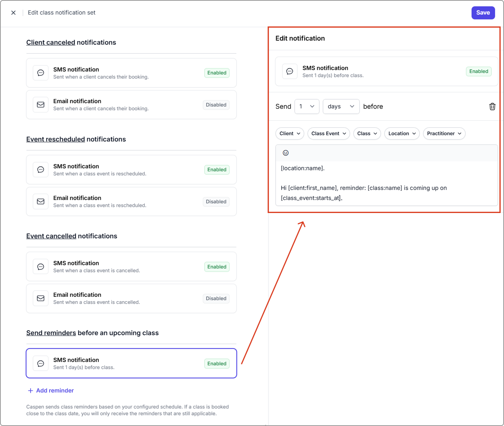Click the X icon to close editor
Screen dimensions: 504x426
[13, 13]
